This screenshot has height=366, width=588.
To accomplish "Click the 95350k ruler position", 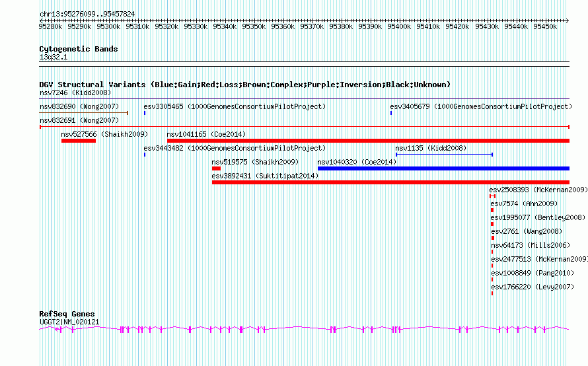I will click(254, 26).
